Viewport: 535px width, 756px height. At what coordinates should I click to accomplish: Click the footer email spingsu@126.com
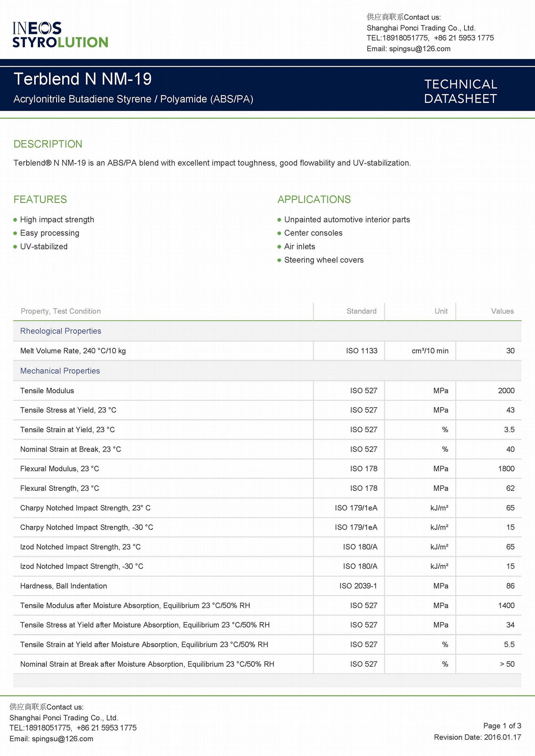pos(62,739)
